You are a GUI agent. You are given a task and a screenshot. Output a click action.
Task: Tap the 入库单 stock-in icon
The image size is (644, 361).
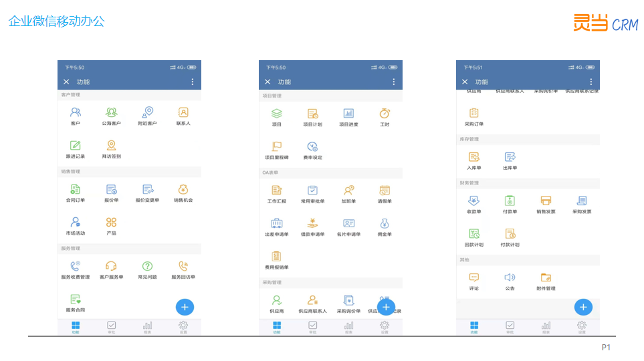474,157
